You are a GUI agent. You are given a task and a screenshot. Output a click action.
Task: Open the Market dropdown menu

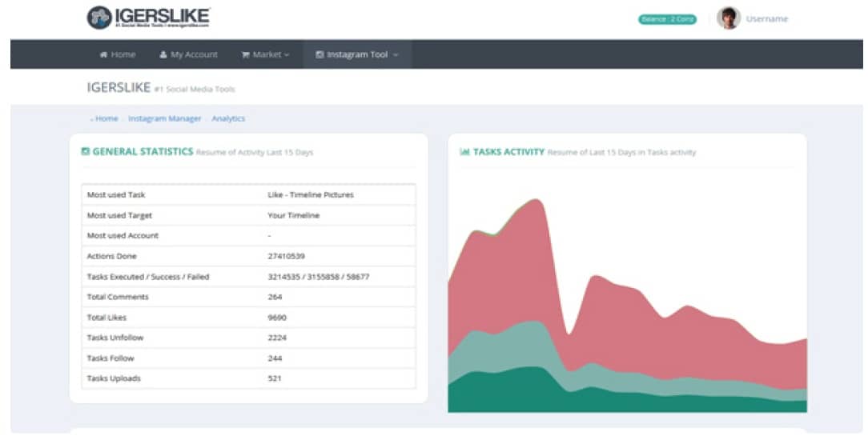click(265, 54)
